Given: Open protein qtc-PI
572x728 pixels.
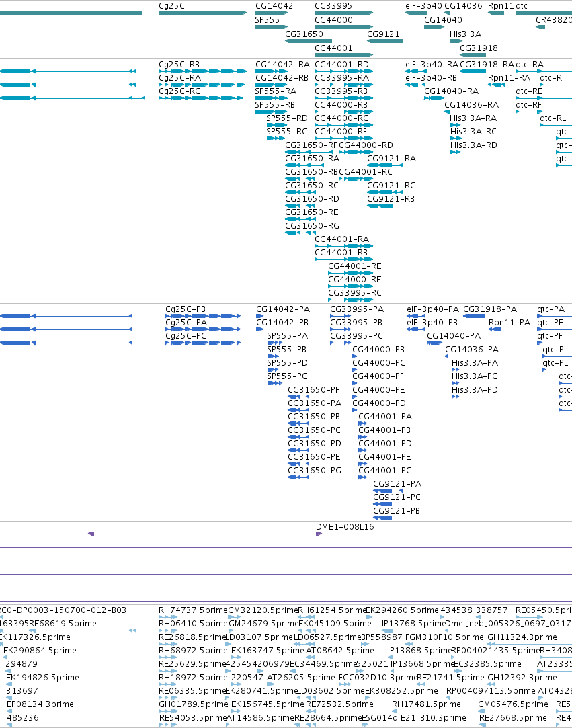Looking at the screenshot, I should click(555, 349).
